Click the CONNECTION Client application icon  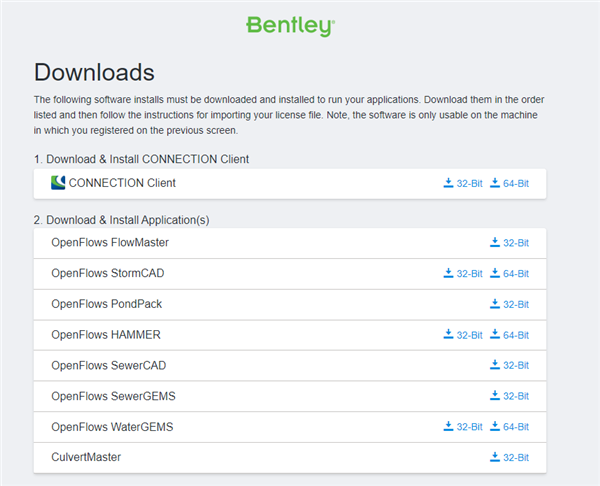tap(57, 183)
